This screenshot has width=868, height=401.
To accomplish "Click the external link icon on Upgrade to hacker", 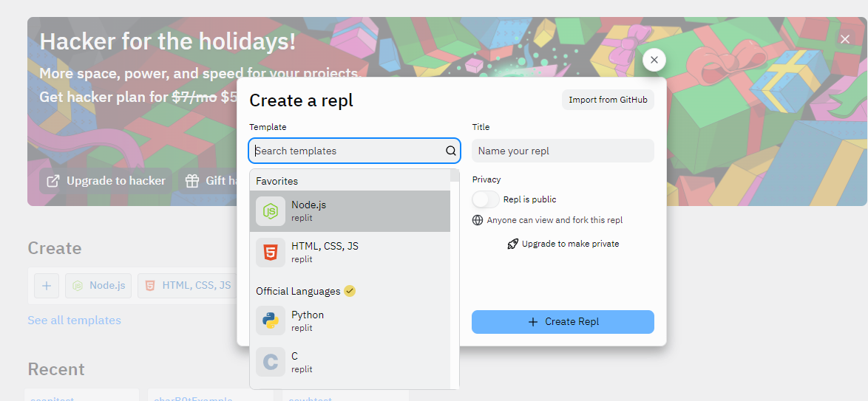I will coord(53,181).
